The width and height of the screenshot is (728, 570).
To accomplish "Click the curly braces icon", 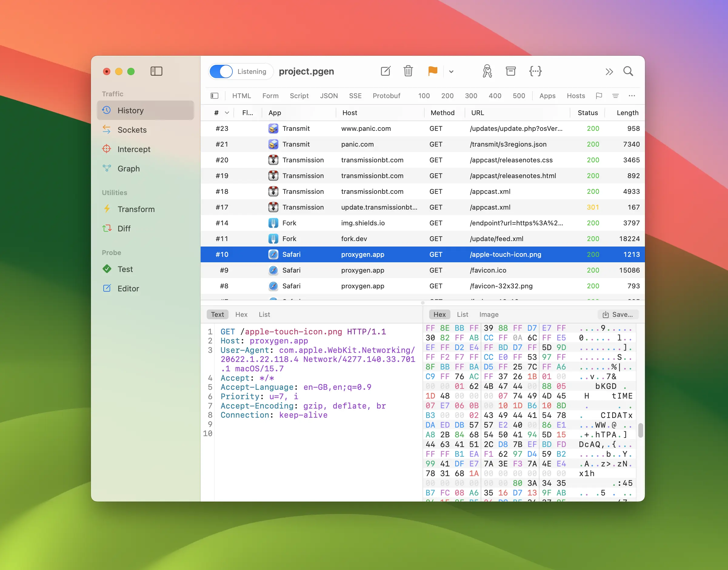I will tap(535, 71).
